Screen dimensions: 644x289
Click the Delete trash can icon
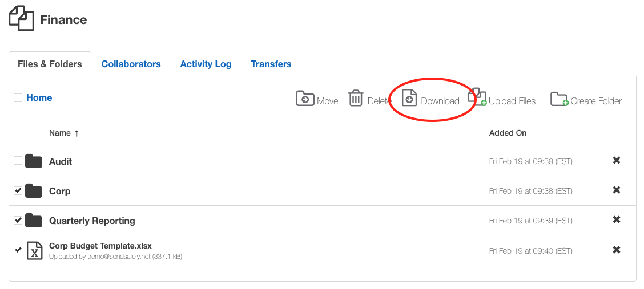tap(356, 99)
